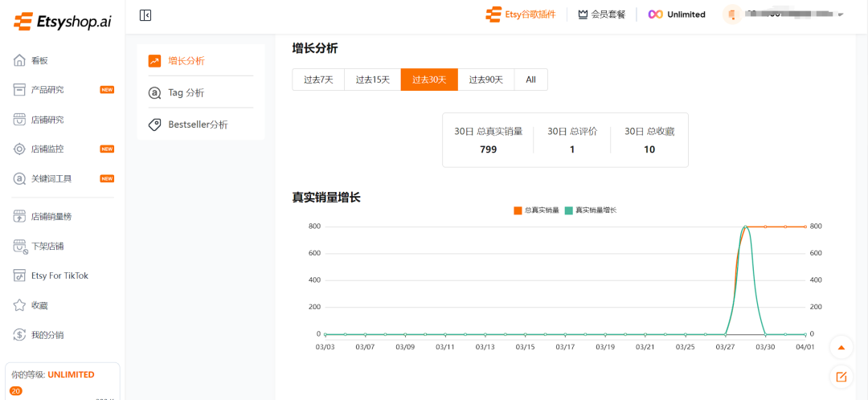
Task: Click the 30日 总评价 value 1
Action: point(572,149)
